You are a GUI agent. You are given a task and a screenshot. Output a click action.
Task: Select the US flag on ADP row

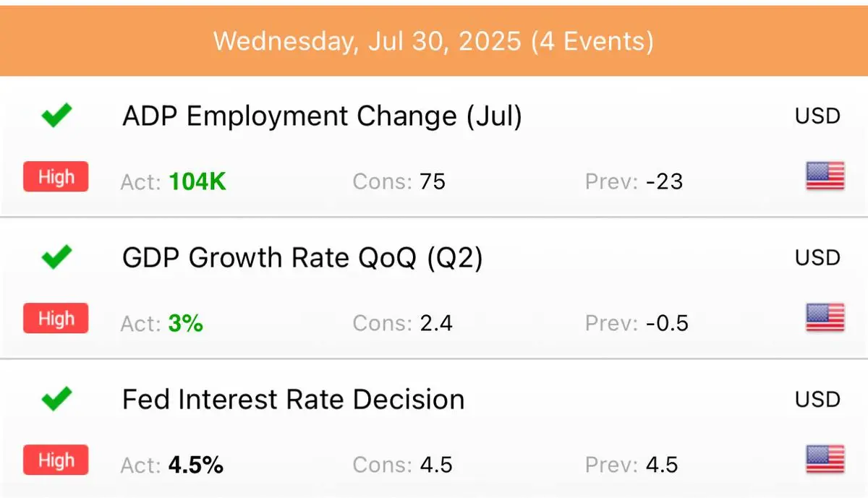825,176
